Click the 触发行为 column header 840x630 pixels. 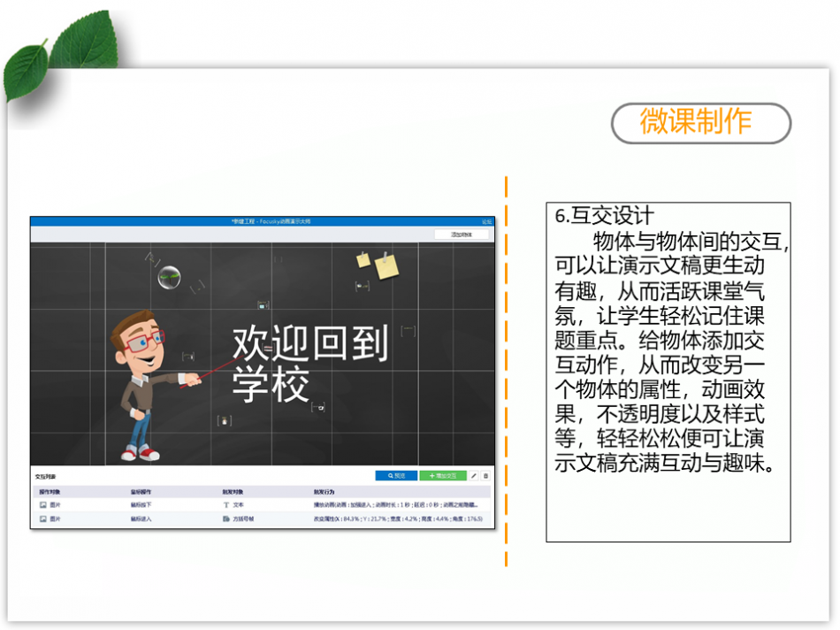coord(325,491)
